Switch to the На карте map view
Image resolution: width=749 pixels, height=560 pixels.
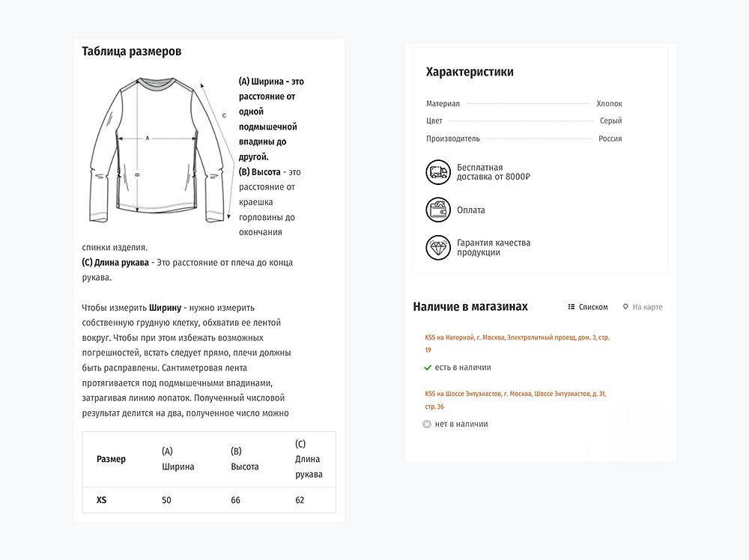(647, 307)
